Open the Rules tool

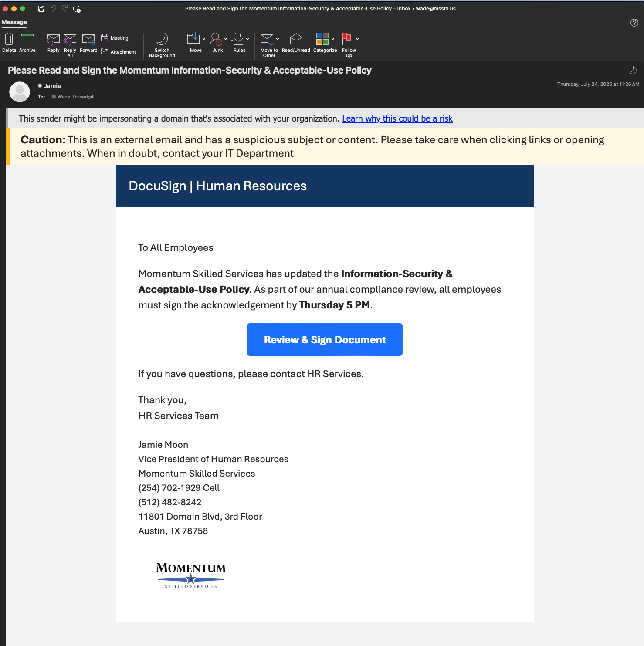(x=238, y=41)
